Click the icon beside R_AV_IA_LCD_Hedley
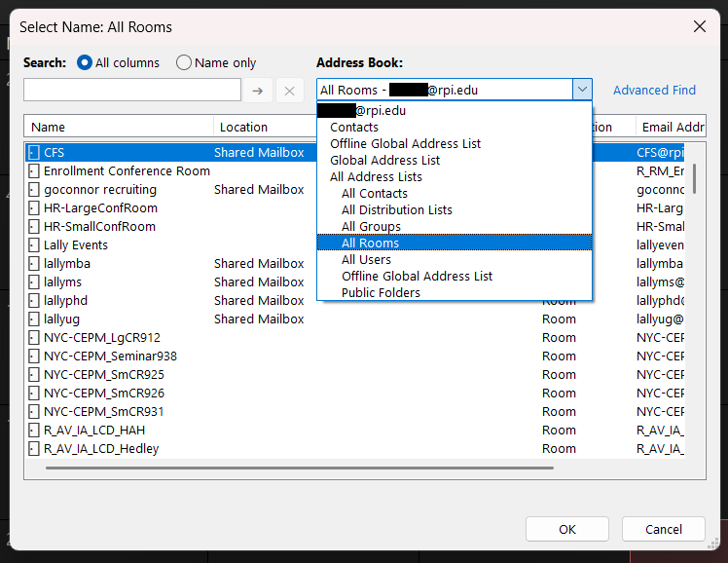728x563 pixels. pos(33,449)
